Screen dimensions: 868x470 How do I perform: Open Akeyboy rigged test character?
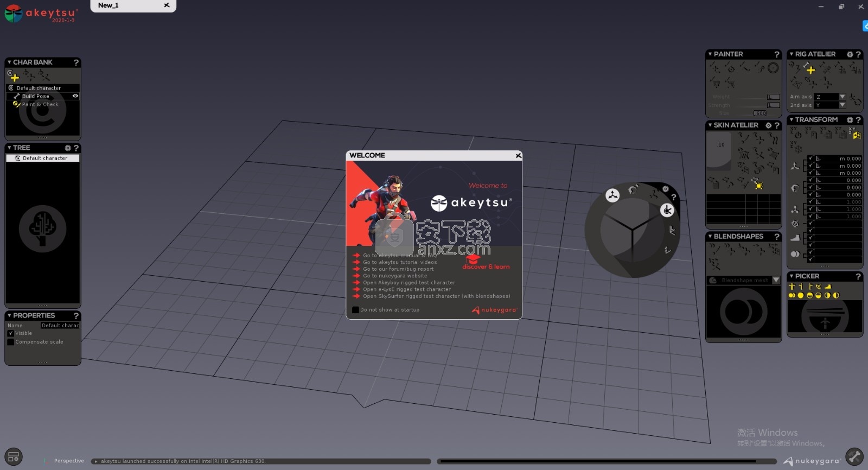409,283
